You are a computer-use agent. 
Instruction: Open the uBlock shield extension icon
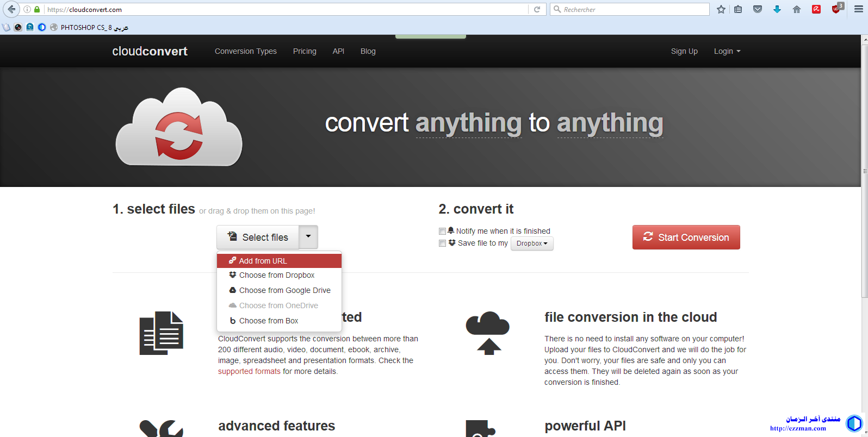click(x=836, y=9)
